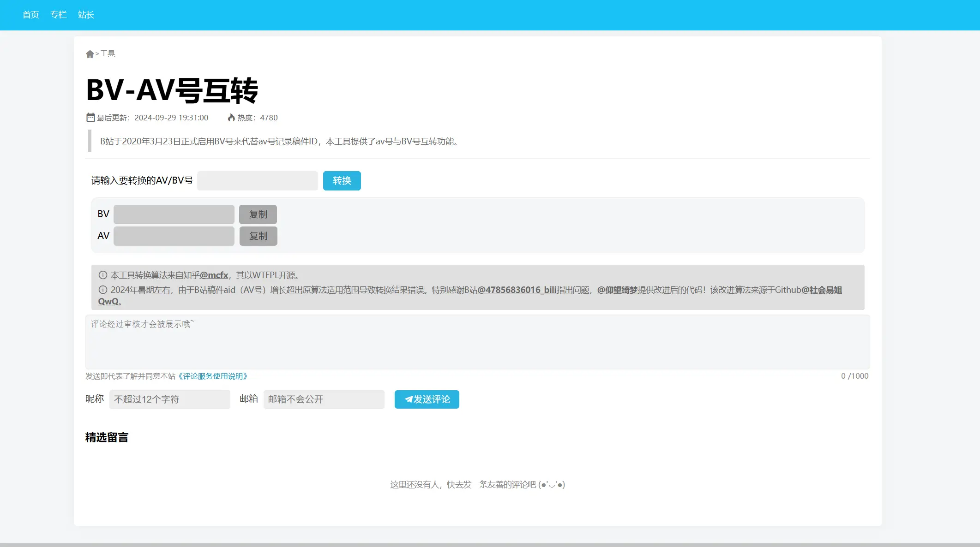The image size is (980, 547).
Task: Open the 评论服务使用说明 link
Action: (x=213, y=376)
